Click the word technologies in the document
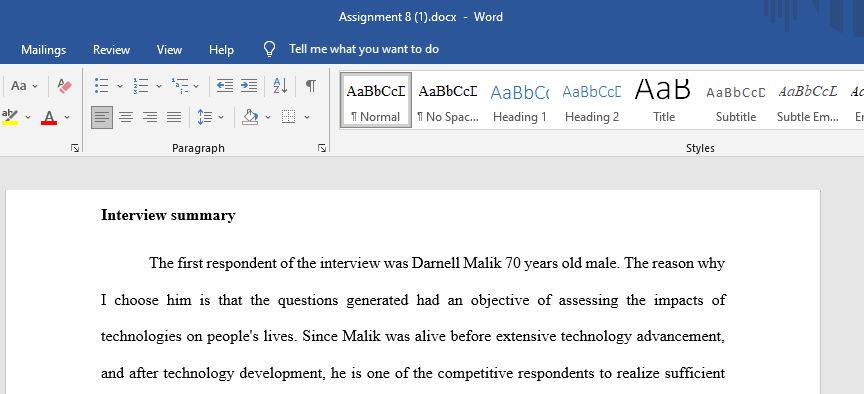The width and height of the screenshot is (864, 394). (141, 337)
